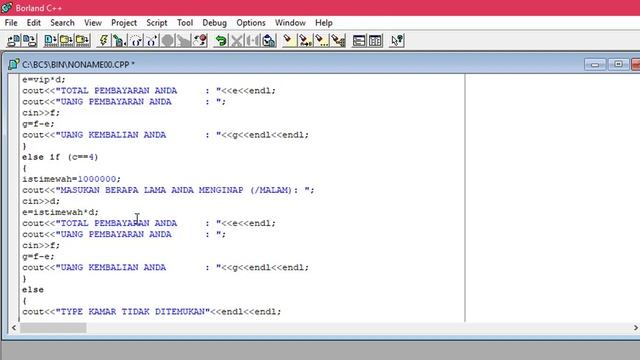Click the first yellow folder open icon
Screen dimensions: 640x360
tap(67, 40)
